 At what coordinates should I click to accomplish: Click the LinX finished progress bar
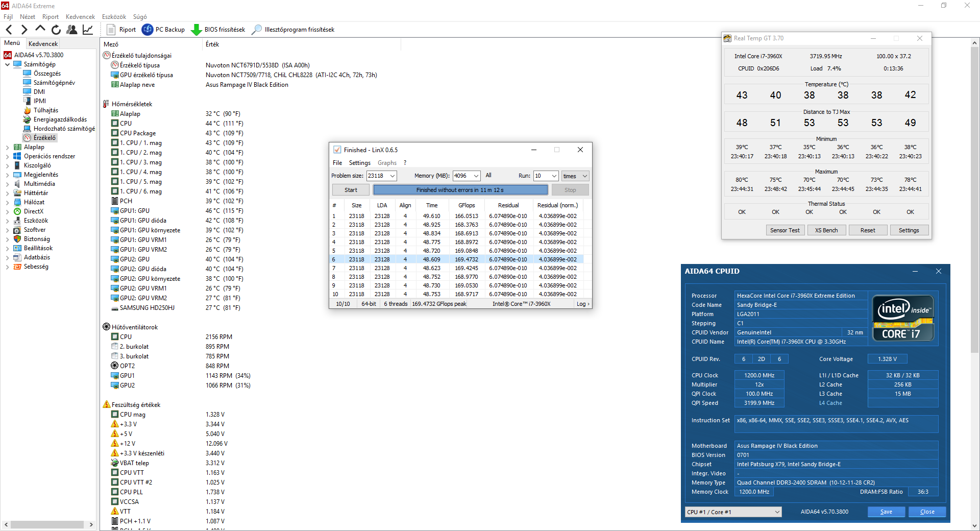460,190
